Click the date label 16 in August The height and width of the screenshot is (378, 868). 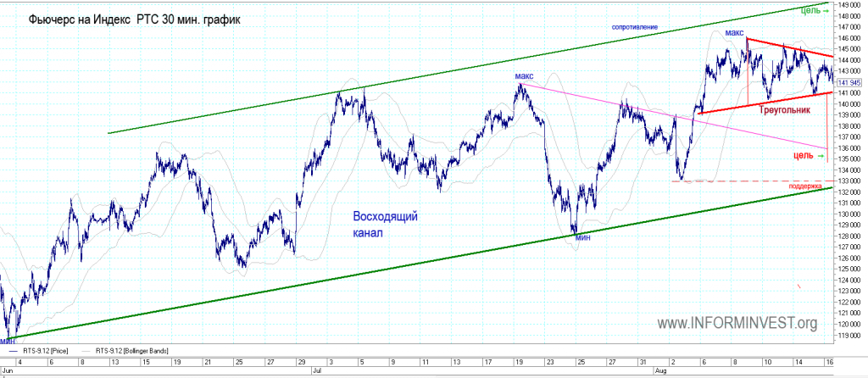829,362
